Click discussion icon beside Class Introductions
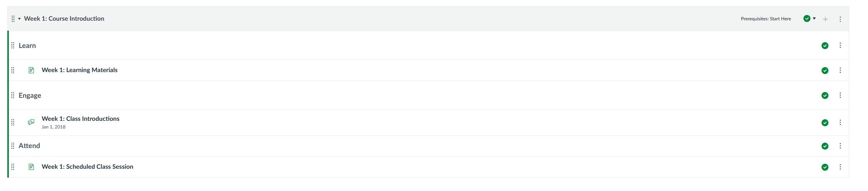The height and width of the screenshot is (191, 868). pos(31,122)
